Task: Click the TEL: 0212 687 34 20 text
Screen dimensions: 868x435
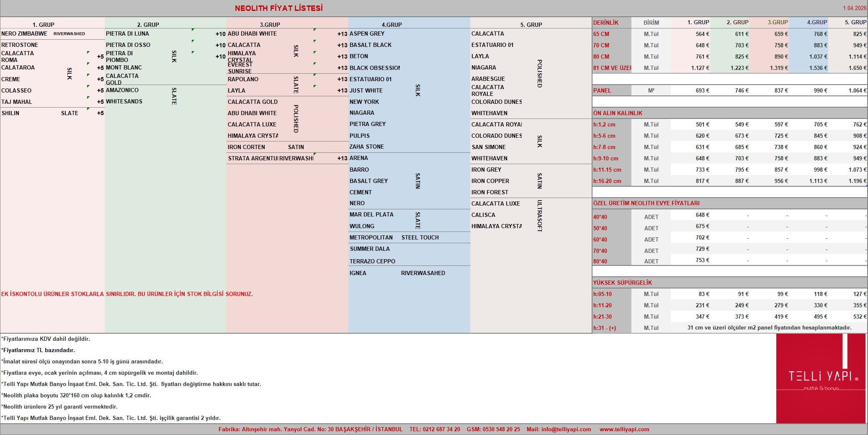Action: 435,429
